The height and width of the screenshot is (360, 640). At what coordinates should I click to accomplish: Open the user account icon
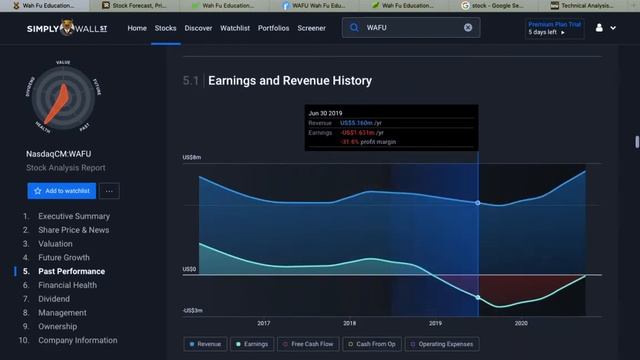point(599,28)
